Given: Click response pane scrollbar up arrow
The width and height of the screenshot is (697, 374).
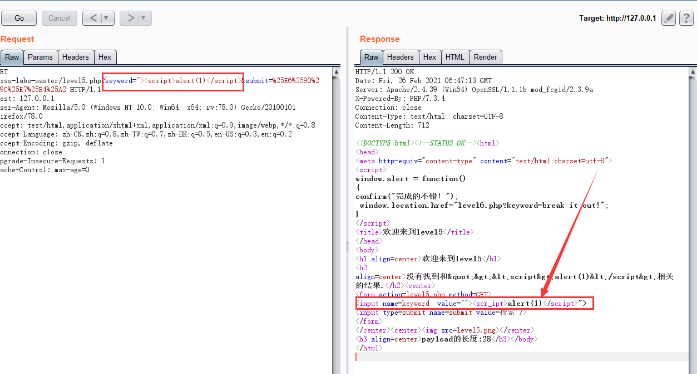Looking at the screenshot, I should pyautogui.click(x=693, y=72).
